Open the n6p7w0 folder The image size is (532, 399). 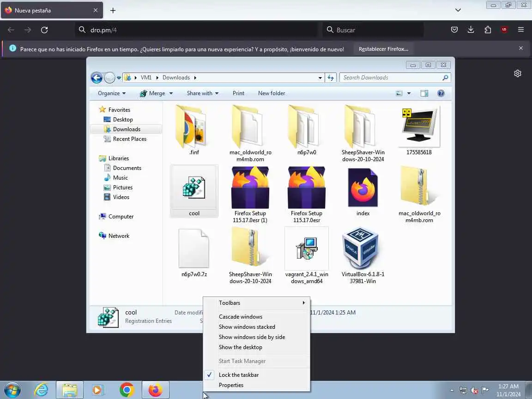pyautogui.click(x=306, y=130)
